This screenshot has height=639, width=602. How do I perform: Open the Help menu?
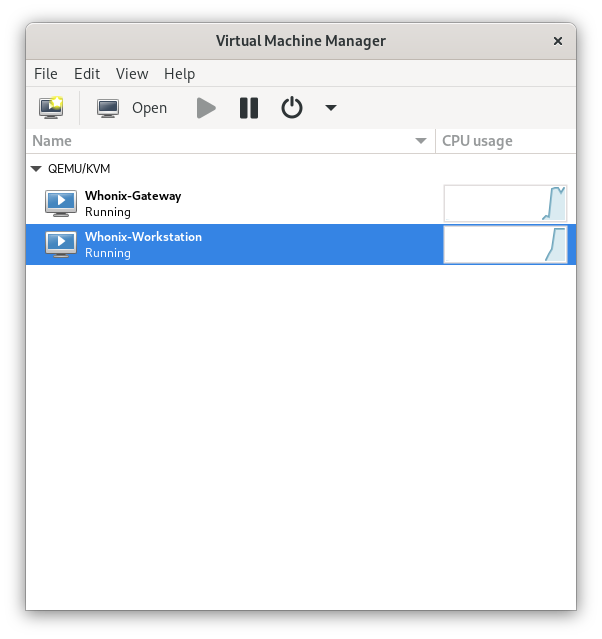(179, 74)
